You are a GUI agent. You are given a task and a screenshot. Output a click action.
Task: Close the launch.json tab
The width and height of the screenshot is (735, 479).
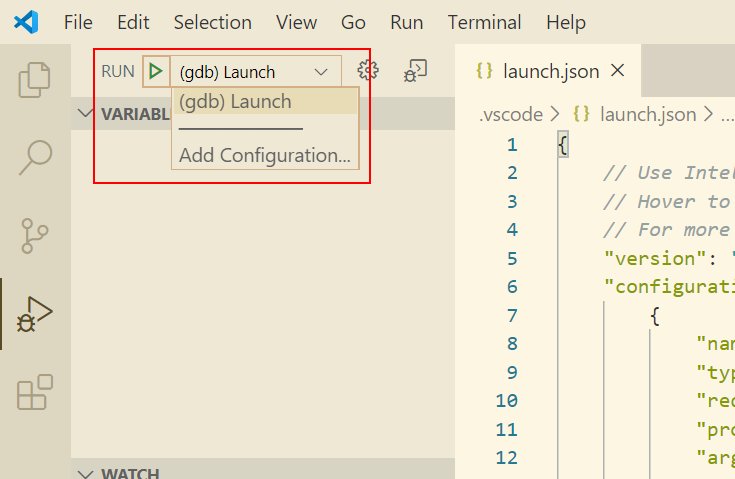(x=617, y=71)
